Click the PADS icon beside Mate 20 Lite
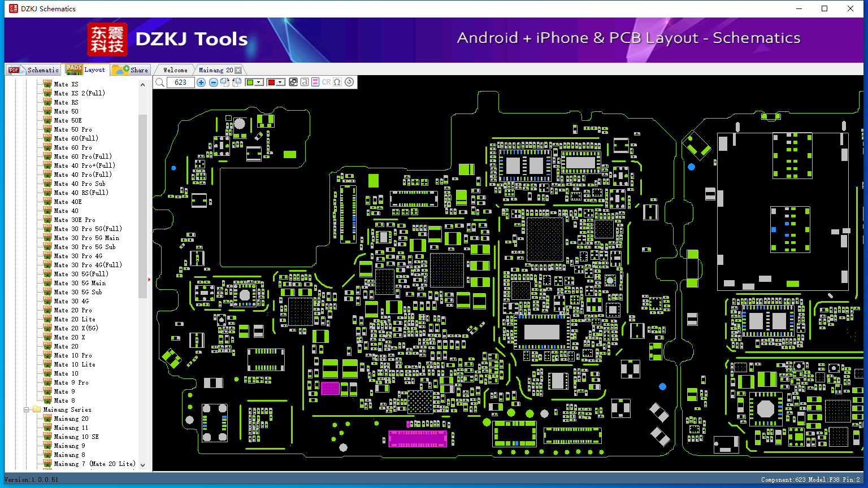Screen dimensions: 868x488 point(47,319)
